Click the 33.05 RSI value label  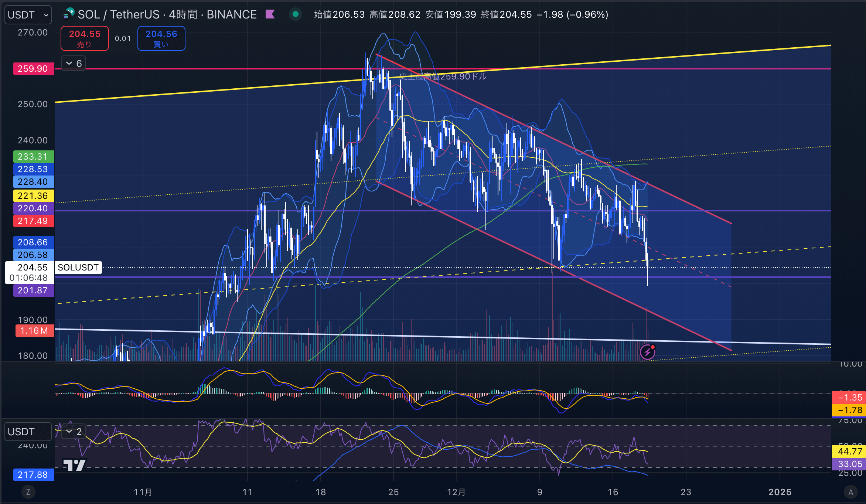point(849,464)
